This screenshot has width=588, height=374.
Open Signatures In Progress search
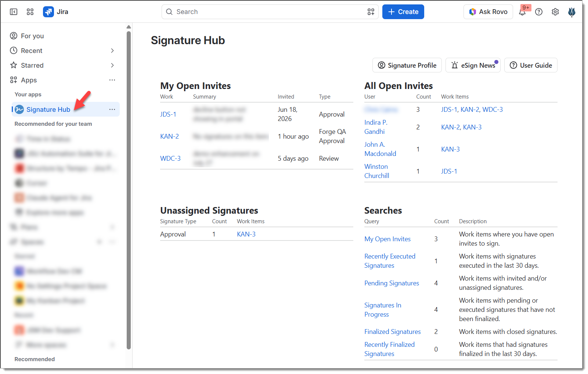pyautogui.click(x=383, y=310)
